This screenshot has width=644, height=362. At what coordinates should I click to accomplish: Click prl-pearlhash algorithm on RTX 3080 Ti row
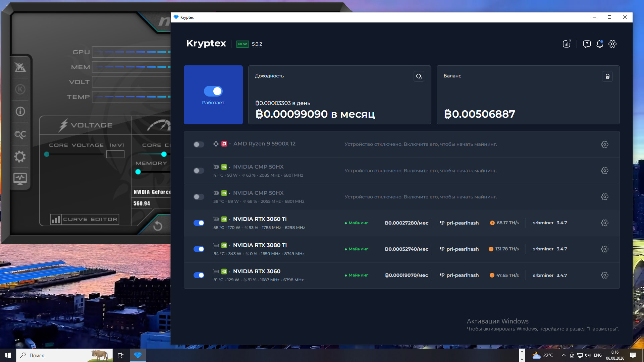pyautogui.click(x=459, y=249)
